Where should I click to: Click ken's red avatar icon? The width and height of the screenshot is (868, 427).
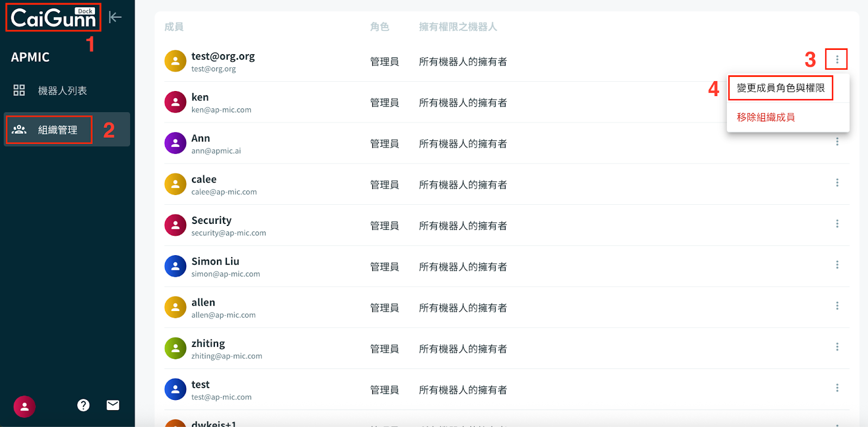(x=175, y=102)
